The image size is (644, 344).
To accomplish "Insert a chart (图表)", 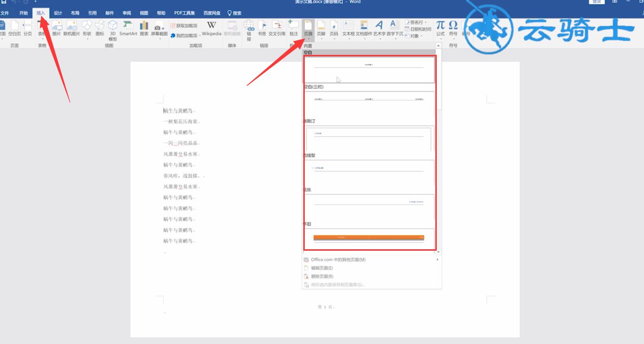I will pyautogui.click(x=144, y=29).
